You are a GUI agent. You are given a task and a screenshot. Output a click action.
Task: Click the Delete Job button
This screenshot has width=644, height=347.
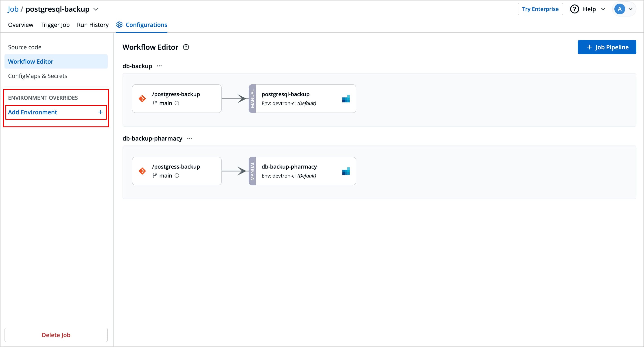click(56, 335)
